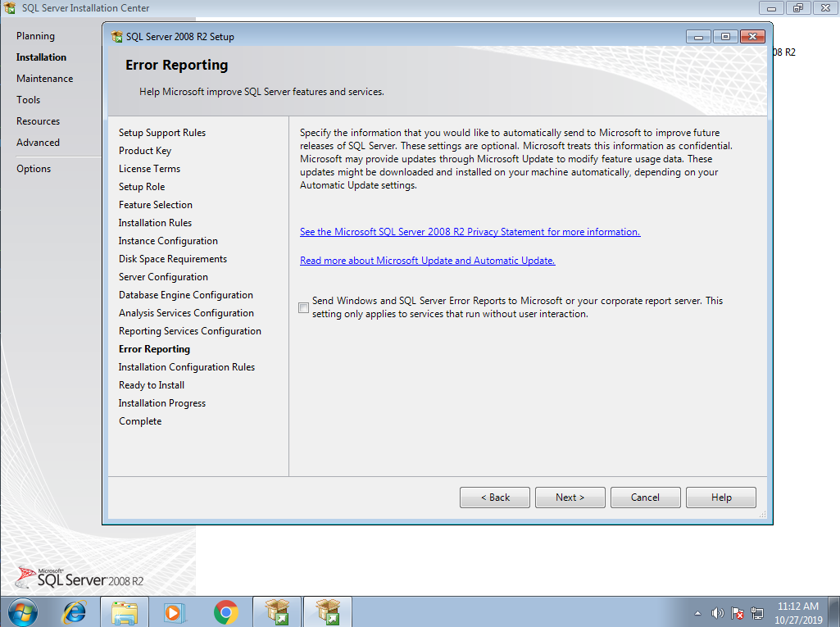This screenshot has width=840, height=627.
Task: Maximize the SQL Server 2008 R2 Setup dialog
Action: point(725,36)
